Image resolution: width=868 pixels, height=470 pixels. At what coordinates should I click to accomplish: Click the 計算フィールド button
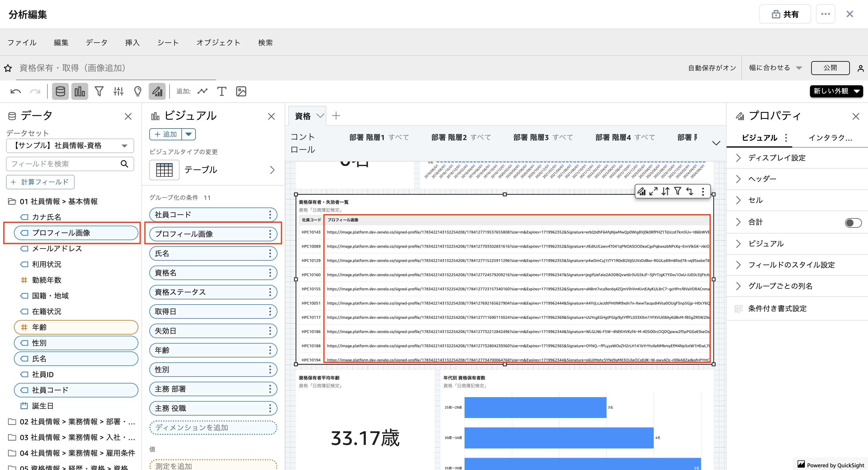(40, 182)
